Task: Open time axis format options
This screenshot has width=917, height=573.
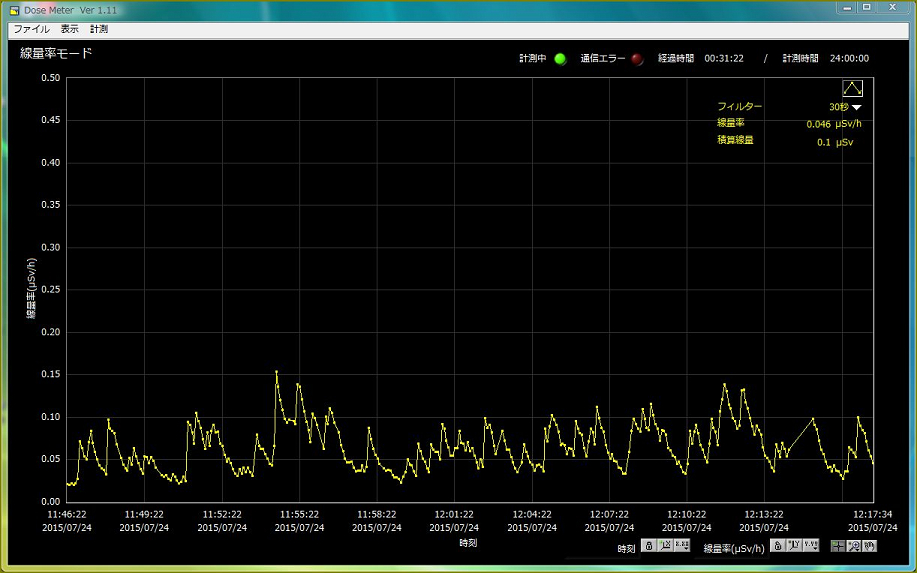Action: pyautogui.click(x=682, y=545)
